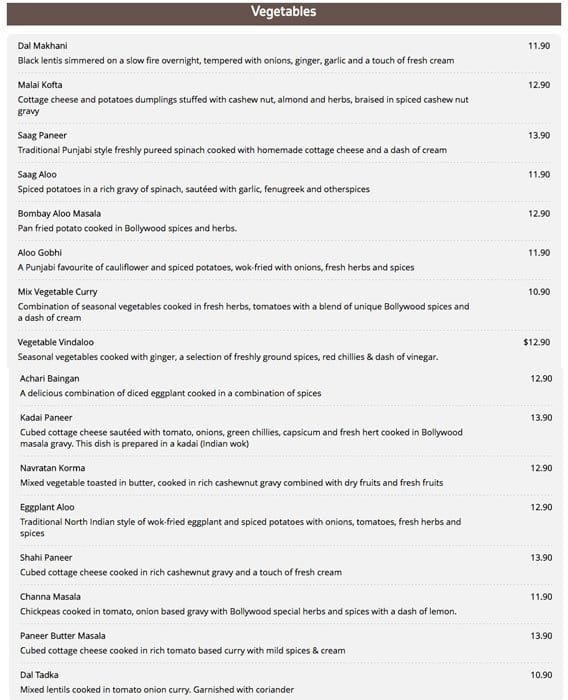Select the Dal Tadka dish name

(x=39, y=675)
